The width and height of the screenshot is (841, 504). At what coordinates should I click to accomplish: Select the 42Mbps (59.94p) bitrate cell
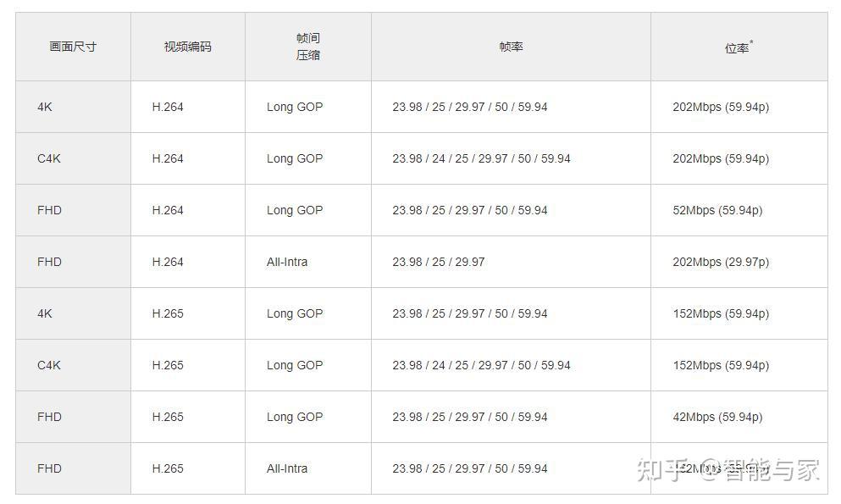717,417
